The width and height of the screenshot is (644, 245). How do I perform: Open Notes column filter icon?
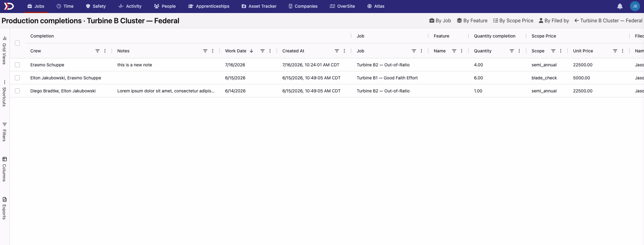coord(205,51)
